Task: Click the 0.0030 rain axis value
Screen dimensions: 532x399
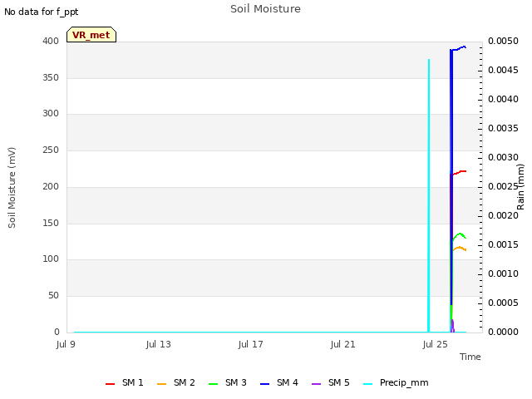Action: click(503, 158)
